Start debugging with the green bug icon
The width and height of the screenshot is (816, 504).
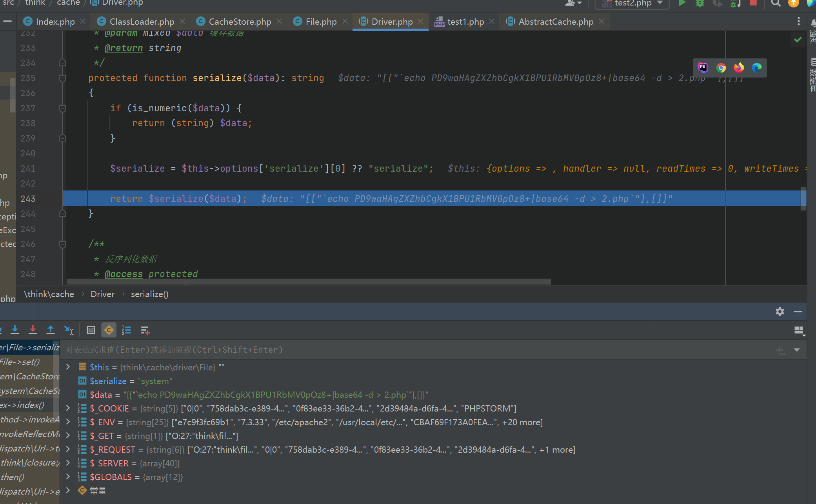[x=700, y=3]
